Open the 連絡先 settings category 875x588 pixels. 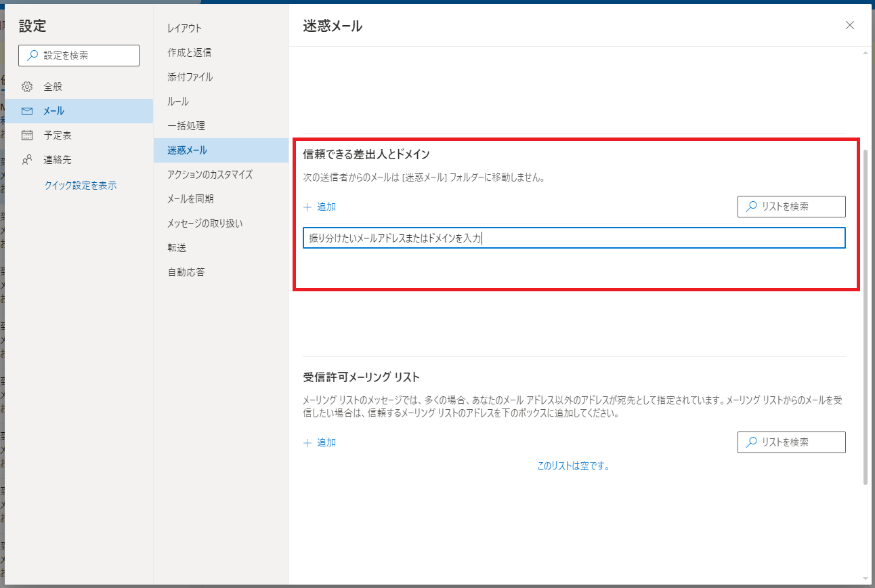pos(79,160)
